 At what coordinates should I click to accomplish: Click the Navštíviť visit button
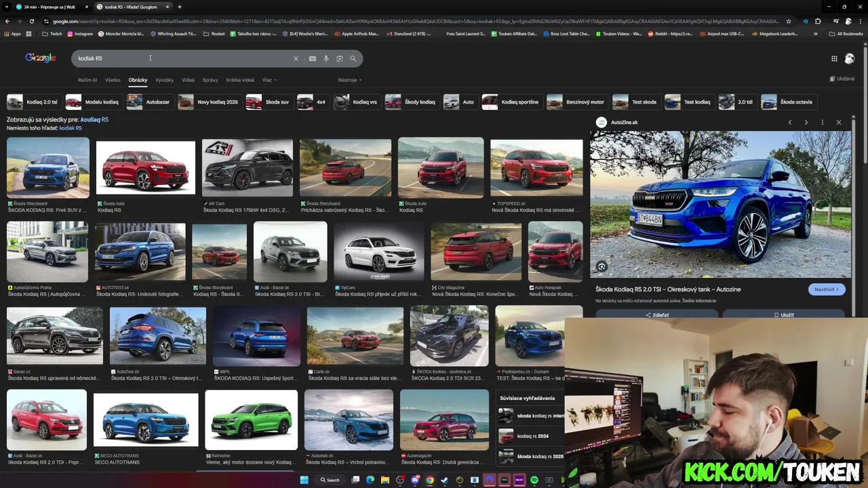(827, 289)
